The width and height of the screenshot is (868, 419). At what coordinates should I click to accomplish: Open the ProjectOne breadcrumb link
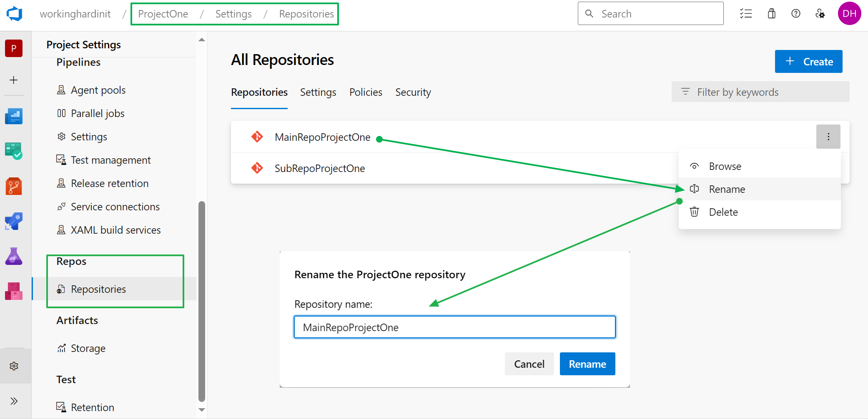click(163, 14)
